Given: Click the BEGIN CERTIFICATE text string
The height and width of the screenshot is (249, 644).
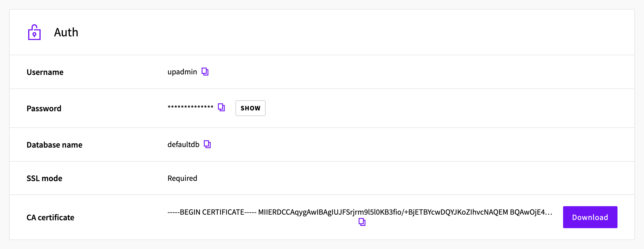Looking at the screenshot, I should pos(360,212).
